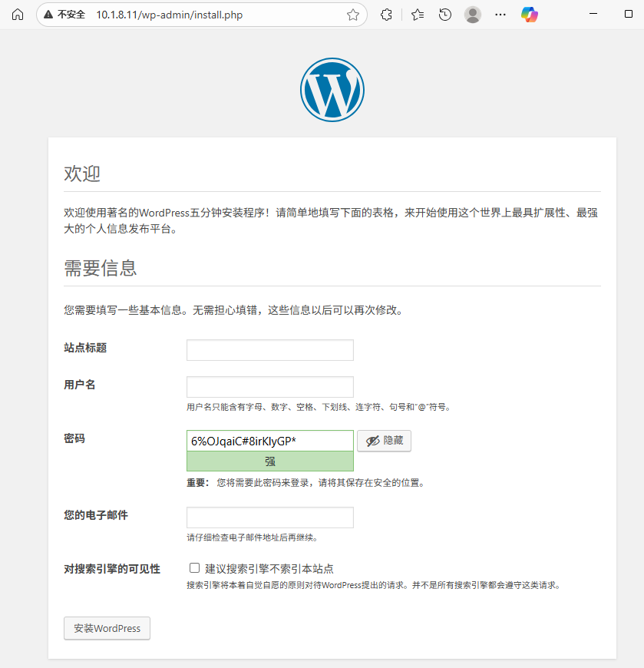This screenshot has width=644, height=668.
Task: Minimize the browser window
Action: coord(593,14)
